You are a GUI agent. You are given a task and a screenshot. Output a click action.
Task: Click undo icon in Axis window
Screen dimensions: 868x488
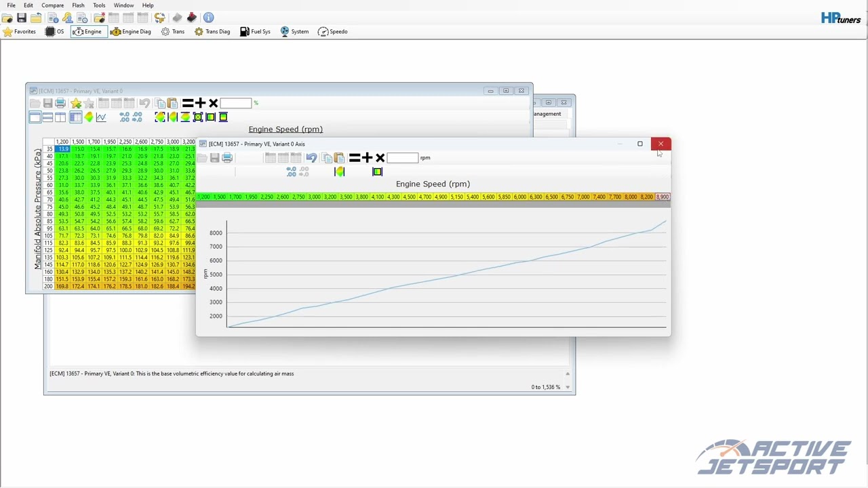coord(311,158)
